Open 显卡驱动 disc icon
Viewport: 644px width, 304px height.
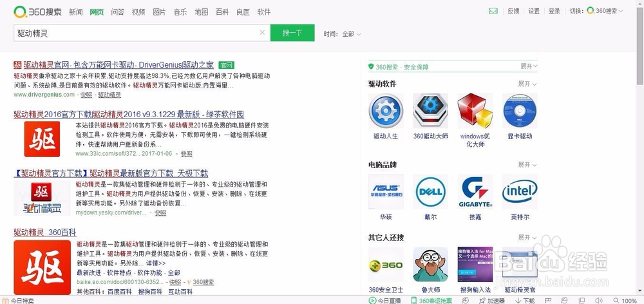tap(520, 111)
